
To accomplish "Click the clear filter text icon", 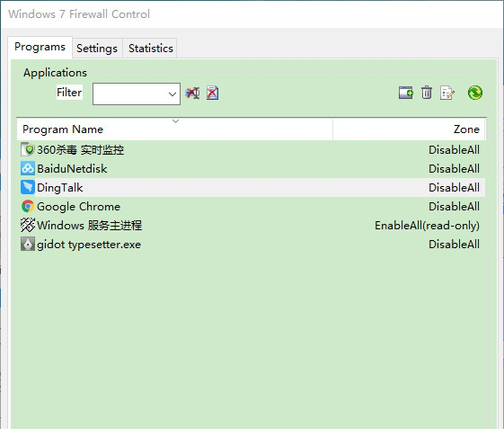I will tap(192, 93).
